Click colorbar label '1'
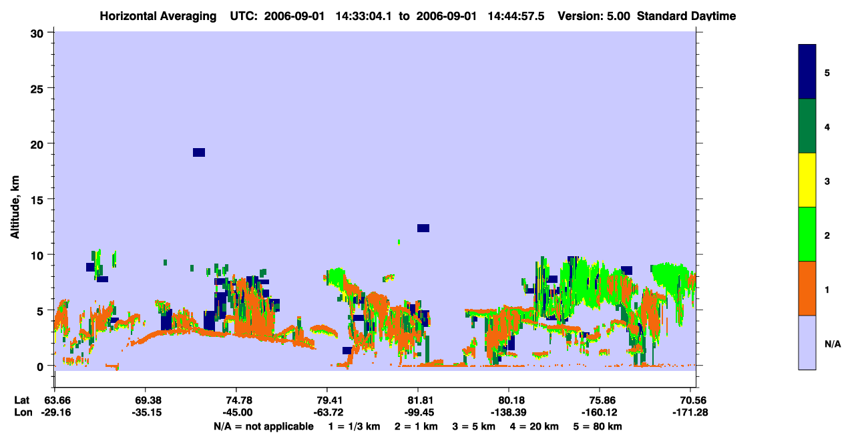The height and width of the screenshot is (445, 868). tap(827, 290)
